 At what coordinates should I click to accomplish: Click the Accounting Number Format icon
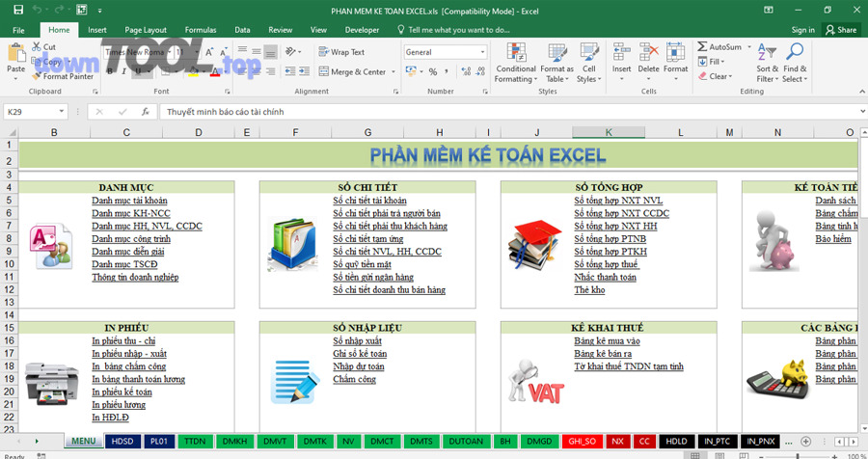tap(411, 71)
